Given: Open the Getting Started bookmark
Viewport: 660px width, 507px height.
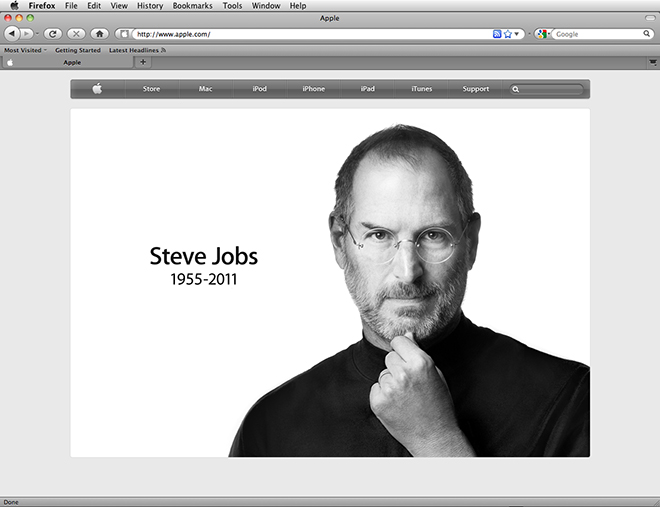Looking at the screenshot, I should 78,50.
